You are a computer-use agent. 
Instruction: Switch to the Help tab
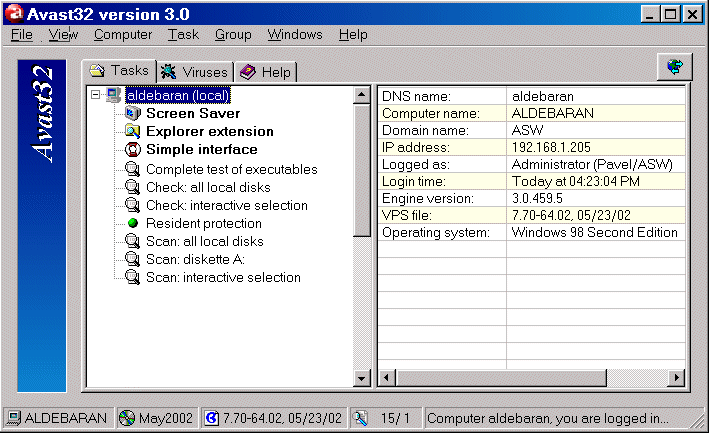265,72
